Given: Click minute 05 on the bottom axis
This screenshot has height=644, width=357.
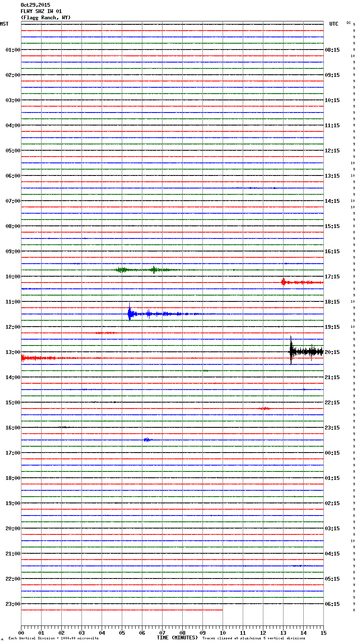Looking at the screenshot, I should (122, 633).
